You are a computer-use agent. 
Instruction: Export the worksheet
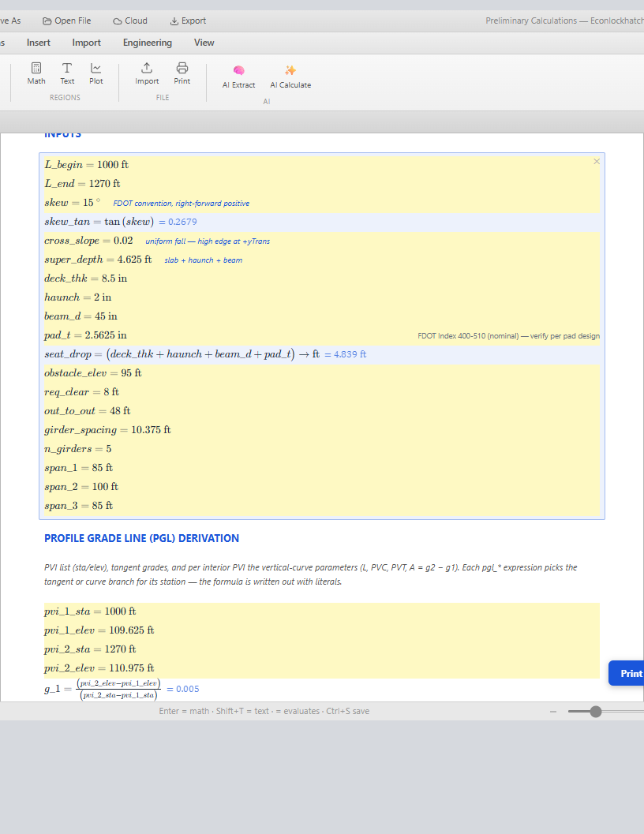tap(188, 21)
